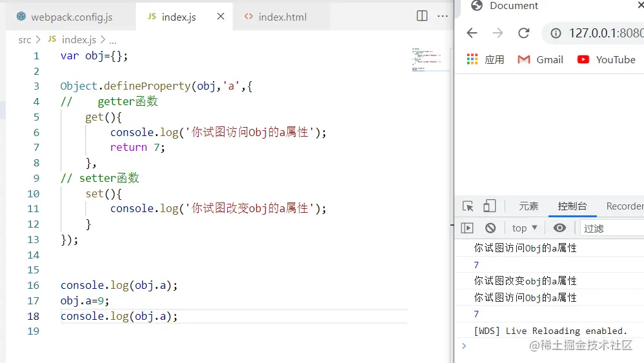Viewport: 644px width, 363px height.
Task: Click the Gmail envelope icon
Action: point(524,59)
